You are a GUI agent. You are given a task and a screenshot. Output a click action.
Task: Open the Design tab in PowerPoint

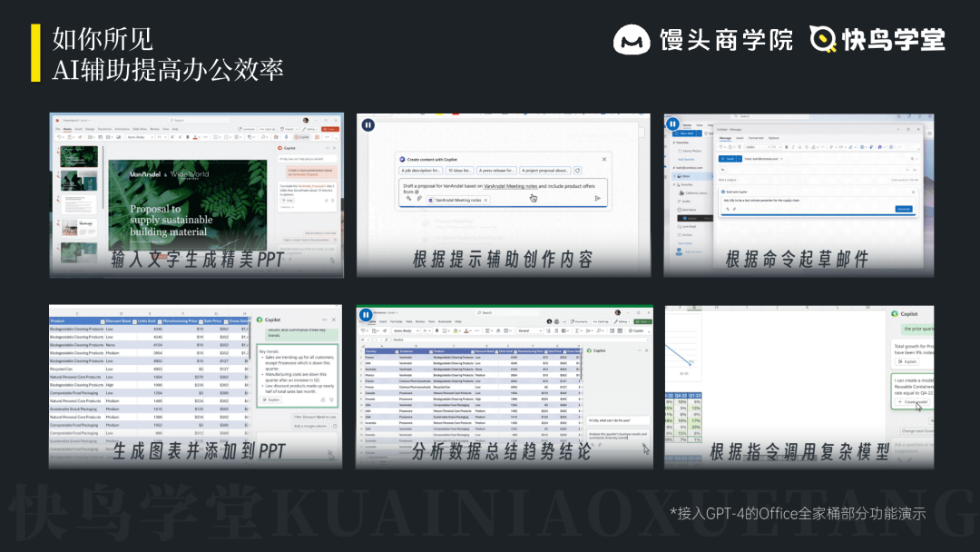click(x=90, y=130)
